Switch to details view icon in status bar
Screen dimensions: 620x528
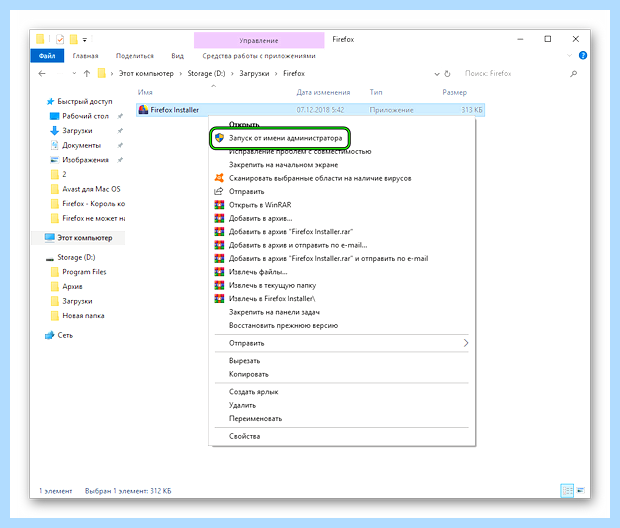[567, 491]
